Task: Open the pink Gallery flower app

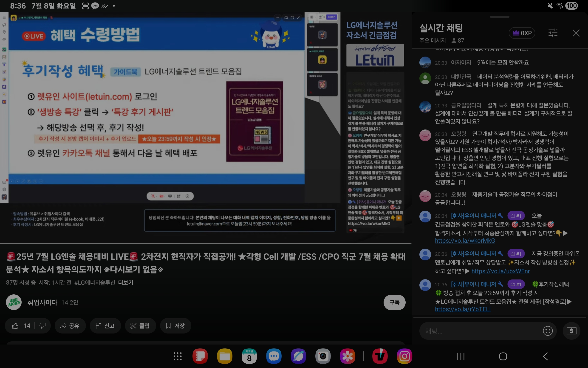Action: click(x=348, y=356)
